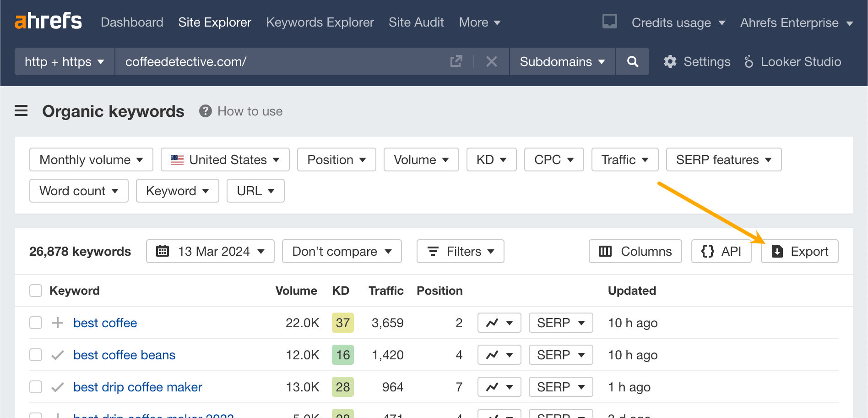Click the Looker Studio icon

tap(748, 61)
